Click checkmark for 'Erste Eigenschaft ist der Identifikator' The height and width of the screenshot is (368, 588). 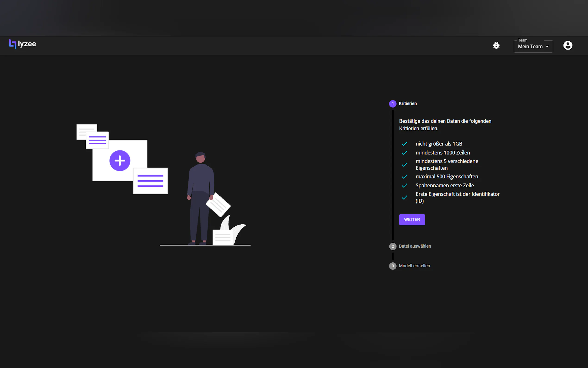point(404,197)
